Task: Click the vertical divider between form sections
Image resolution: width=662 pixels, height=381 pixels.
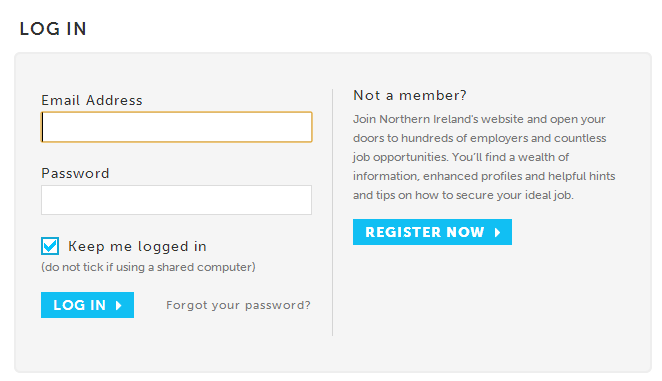Action: point(333,212)
